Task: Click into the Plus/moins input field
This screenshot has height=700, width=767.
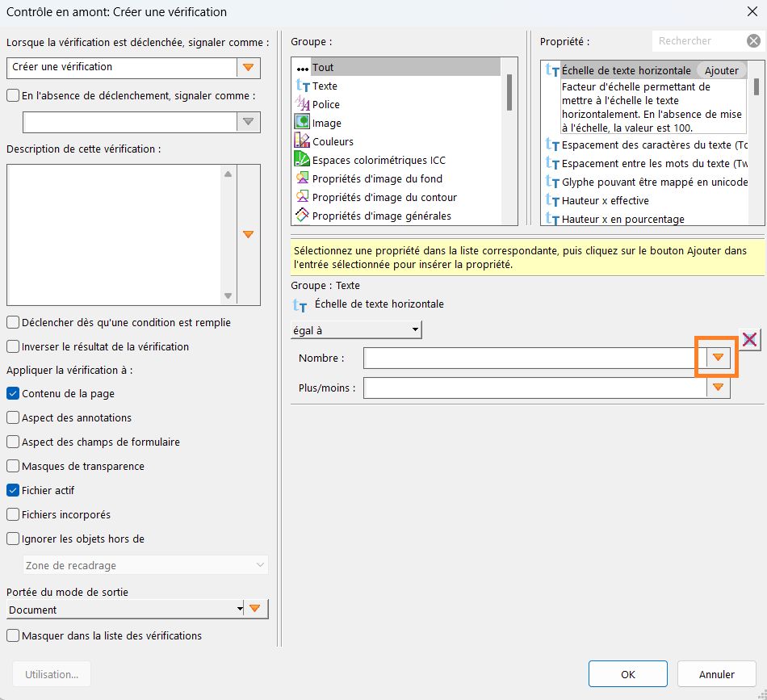Action: (535, 388)
